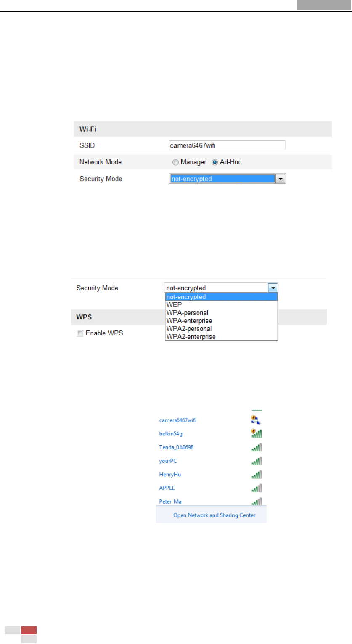This screenshot has width=352, height=644.
Task: Choose WPA2-enterprise security mode option
Action: [221, 337]
